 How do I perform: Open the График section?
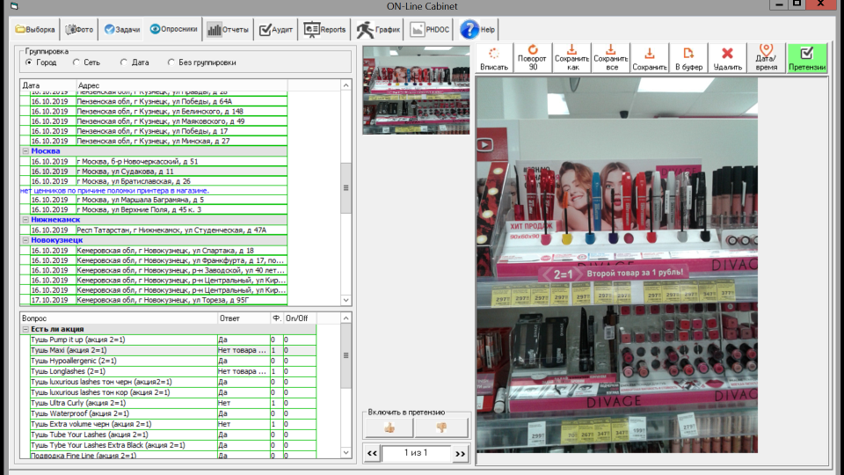point(378,29)
